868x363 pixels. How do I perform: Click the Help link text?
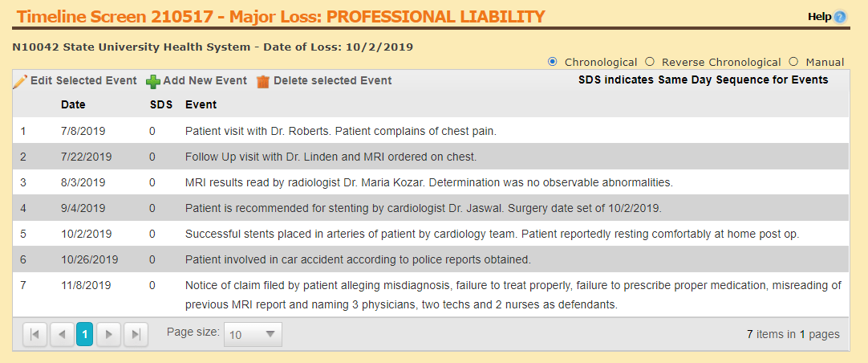819,17
